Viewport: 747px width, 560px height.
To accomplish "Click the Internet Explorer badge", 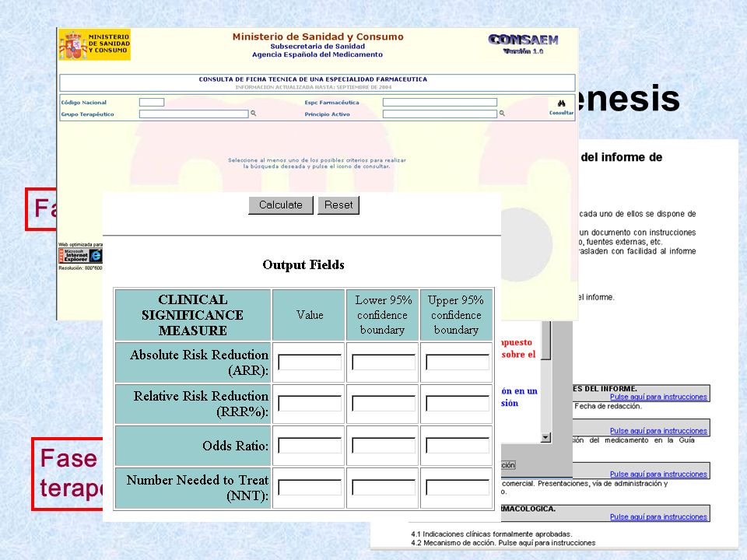I will (80, 256).
